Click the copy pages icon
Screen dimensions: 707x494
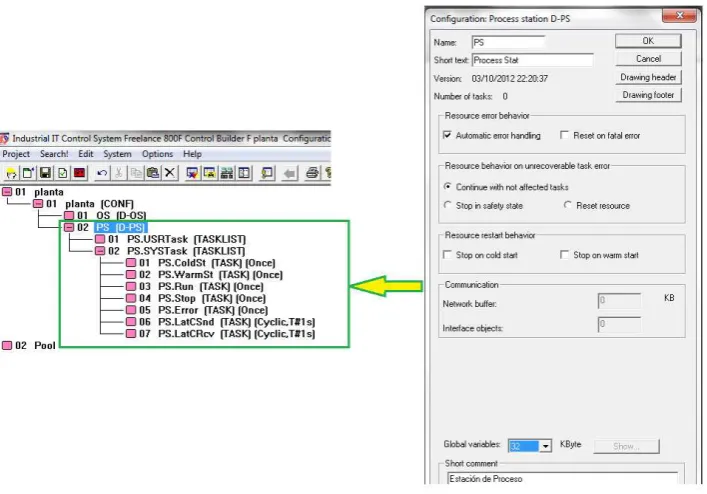coord(136,173)
